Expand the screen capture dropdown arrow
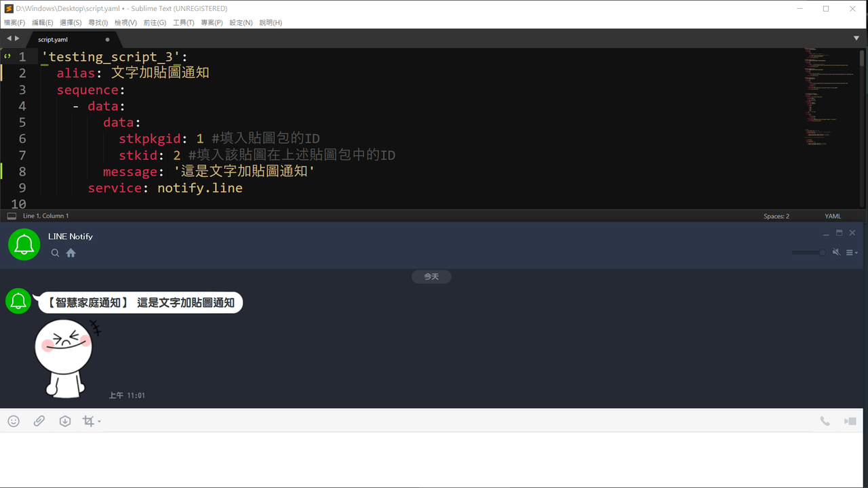The width and height of the screenshot is (868, 488). click(x=100, y=422)
